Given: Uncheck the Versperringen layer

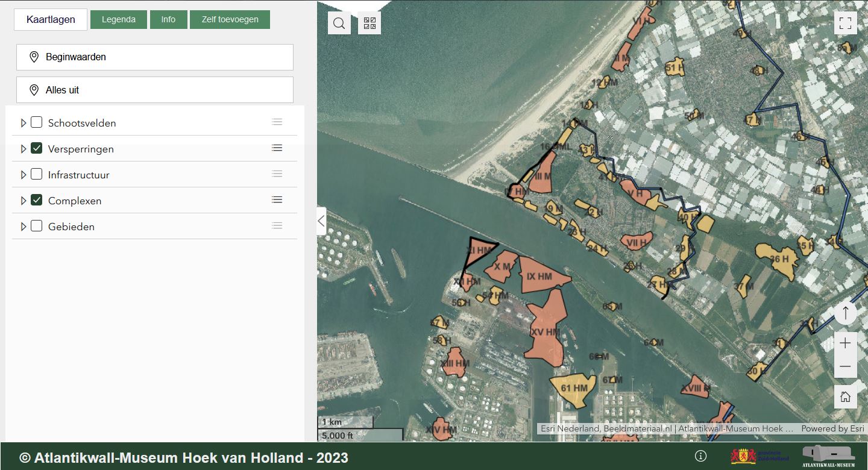Looking at the screenshot, I should [37, 148].
